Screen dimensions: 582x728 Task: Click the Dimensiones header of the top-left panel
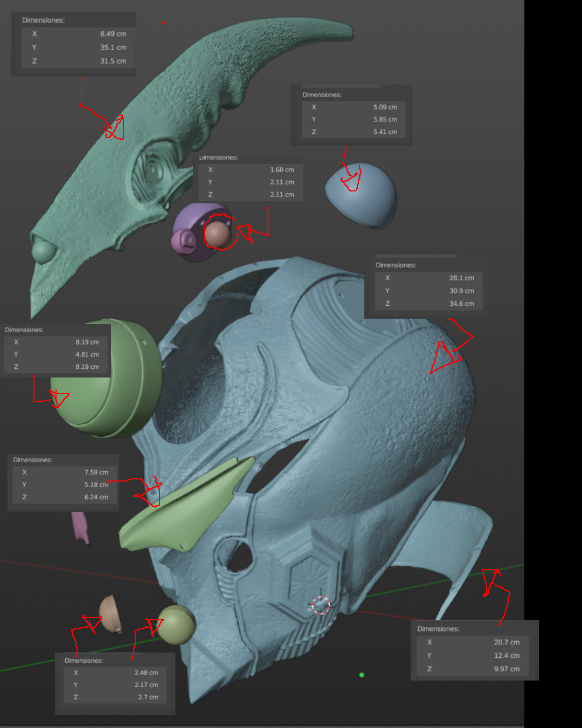(x=43, y=20)
